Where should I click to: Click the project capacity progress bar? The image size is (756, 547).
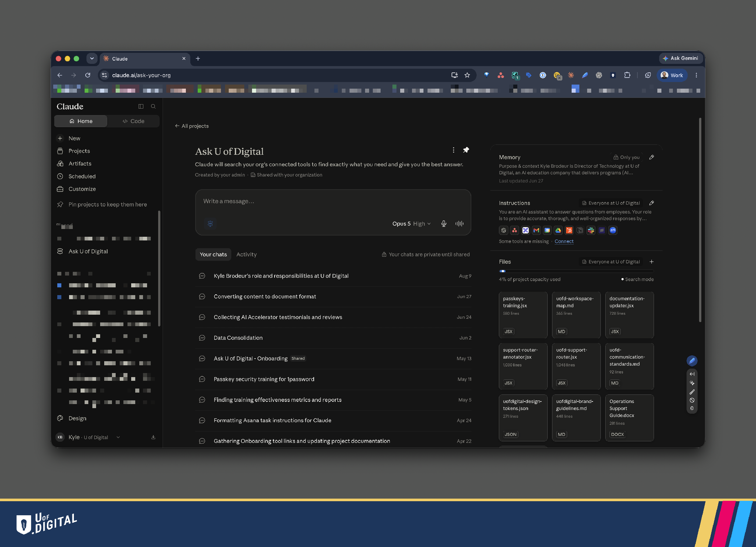[576, 271]
